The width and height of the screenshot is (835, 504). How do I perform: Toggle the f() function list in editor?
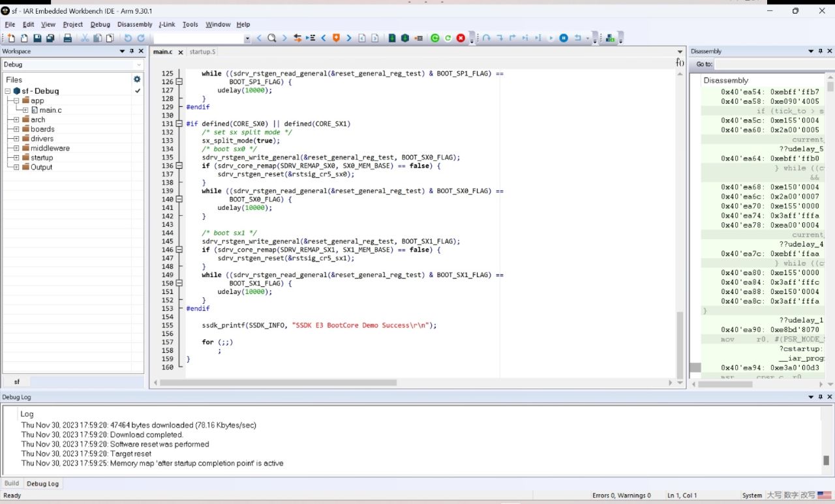click(680, 62)
